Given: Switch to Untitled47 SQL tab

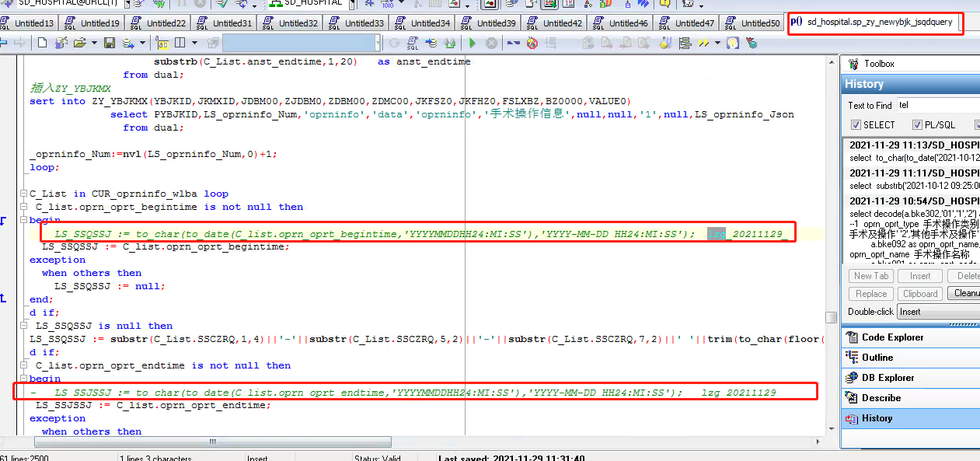Looking at the screenshot, I should tap(685, 23).
